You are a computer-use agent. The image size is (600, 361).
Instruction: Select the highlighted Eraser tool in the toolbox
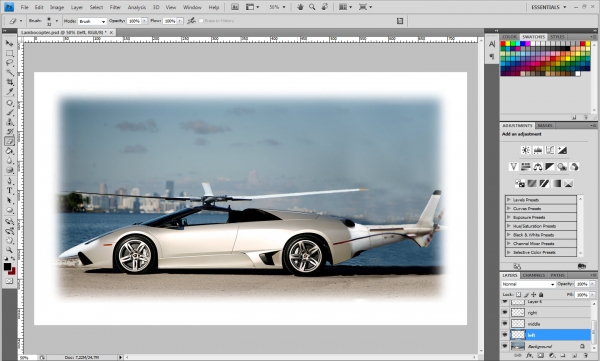point(9,141)
